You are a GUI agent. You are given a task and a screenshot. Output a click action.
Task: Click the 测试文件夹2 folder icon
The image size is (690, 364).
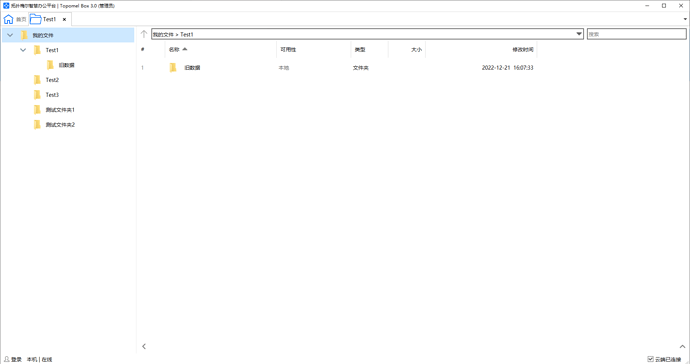[x=37, y=125]
